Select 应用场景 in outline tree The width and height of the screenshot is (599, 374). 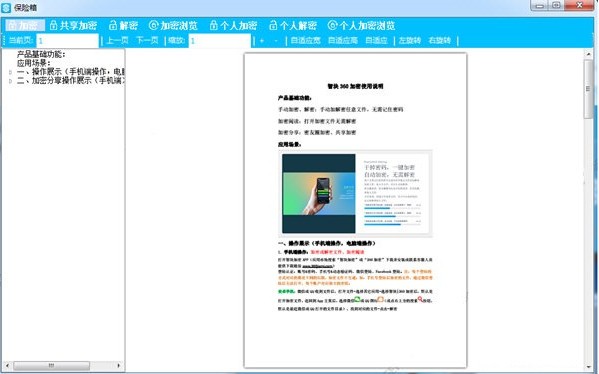click(x=34, y=63)
